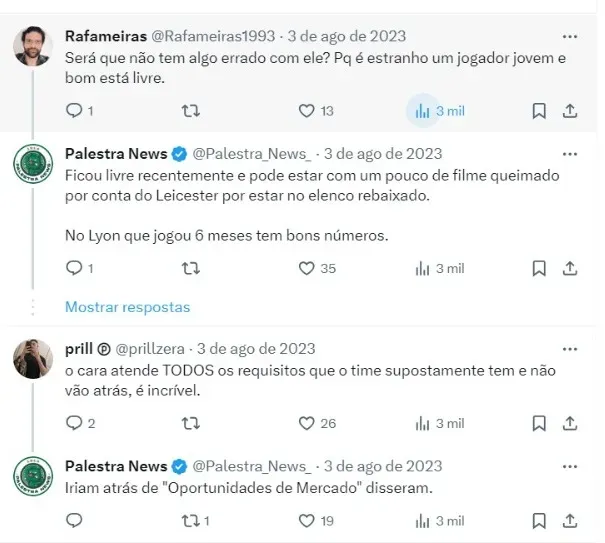View analytics on Rafameiras' tweet
The height and width of the screenshot is (543, 605).
click(x=439, y=111)
